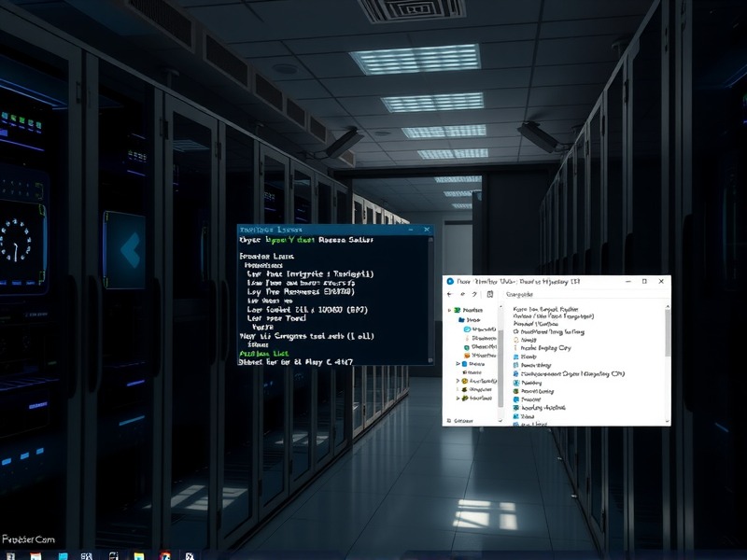Click the first entry in the file list

point(546,308)
